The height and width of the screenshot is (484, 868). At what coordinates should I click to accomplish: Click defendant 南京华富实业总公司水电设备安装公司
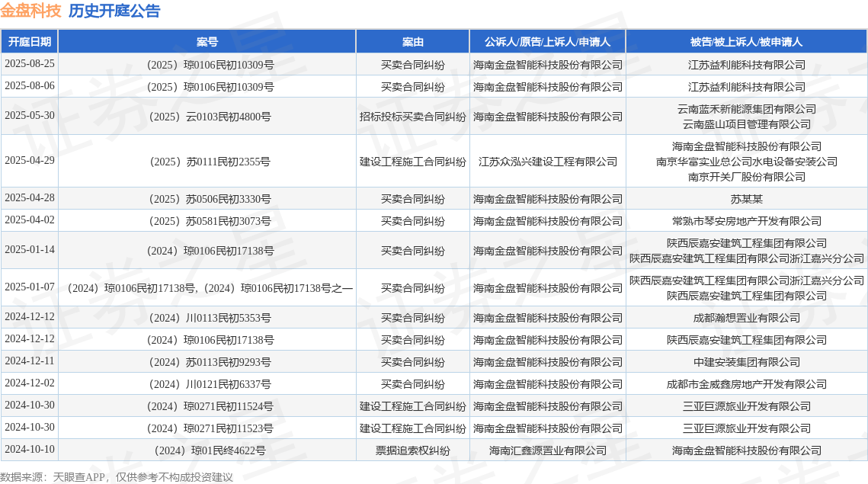pos(746,162)
